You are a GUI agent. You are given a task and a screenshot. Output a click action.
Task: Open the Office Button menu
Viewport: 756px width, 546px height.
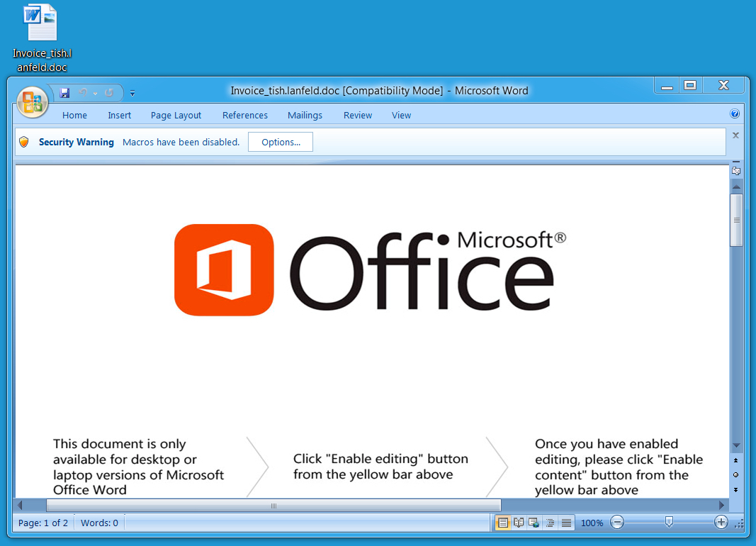point(33,102)
